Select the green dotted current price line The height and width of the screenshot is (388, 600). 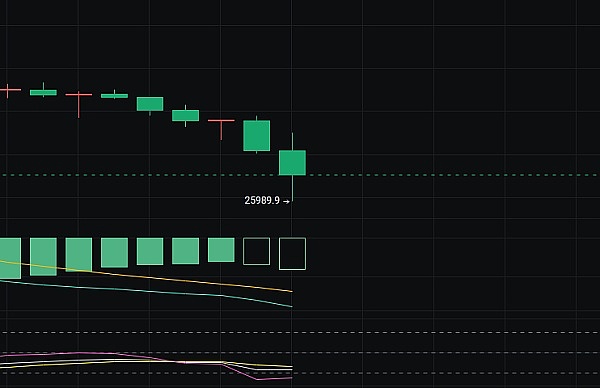[x=300, y=175]
